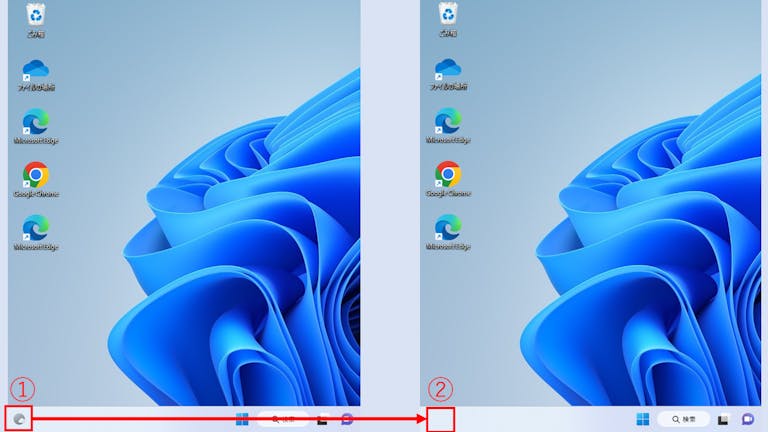Image resolution: width=768 pixels, height=432 pixels.
Task: Open the Widgets icon on left desktop taskbar
Action: (19, 419)
